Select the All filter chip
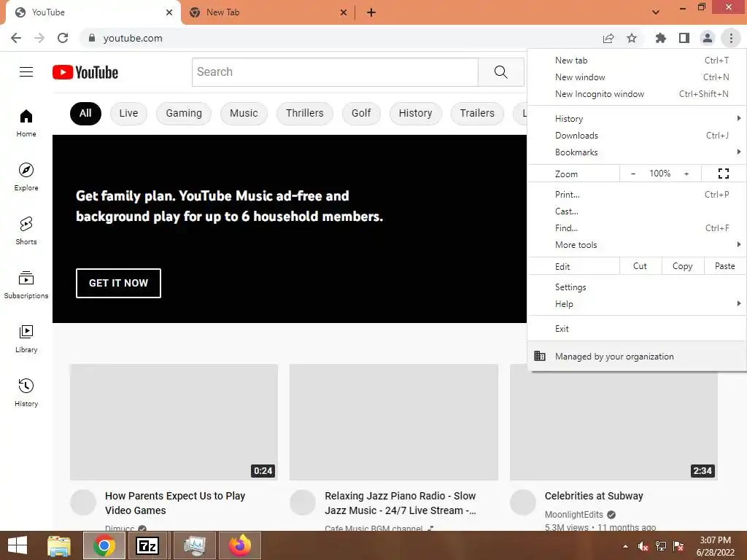Image resolution: width=747 pixels, height=560 pixels. (85, 113)
